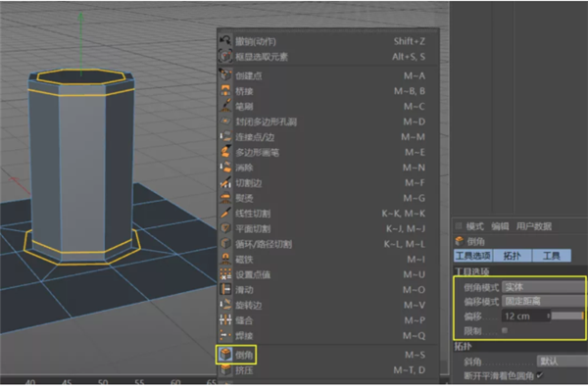The height and width of the screenshot is (388, 588).
Task: Select the 多边形画笔 polygon pen icon
Action: coord(225,152)
